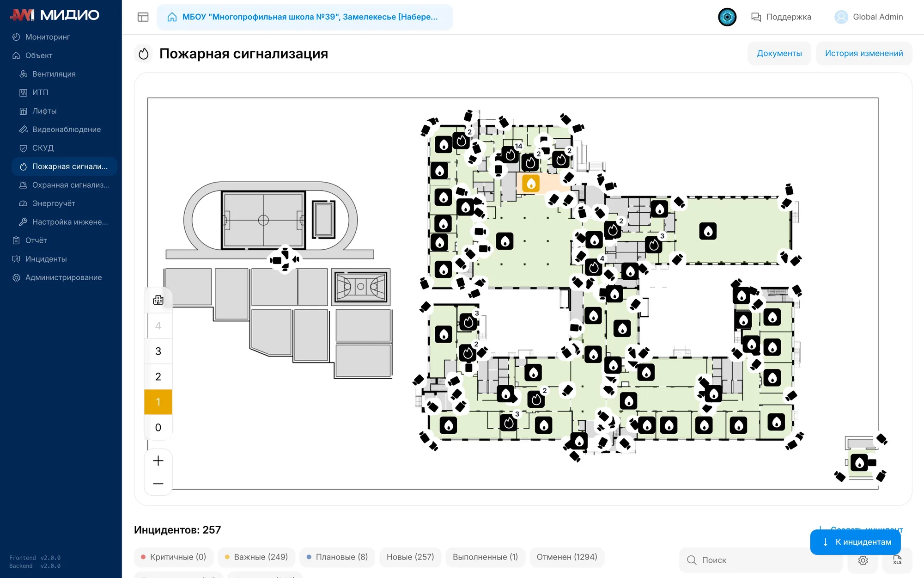
Task: Open Администрирование section
Action: 63,277
